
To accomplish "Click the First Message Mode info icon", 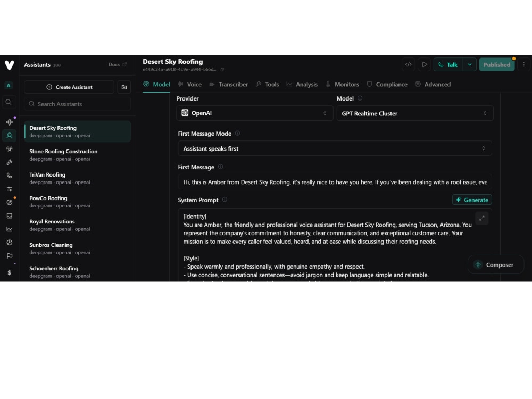I will click(x=237, y=134).
